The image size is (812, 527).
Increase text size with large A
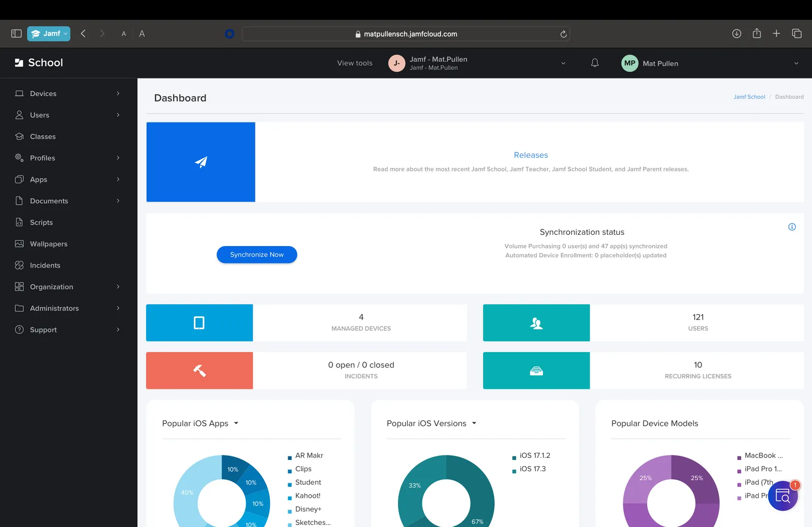pos(142,33)
